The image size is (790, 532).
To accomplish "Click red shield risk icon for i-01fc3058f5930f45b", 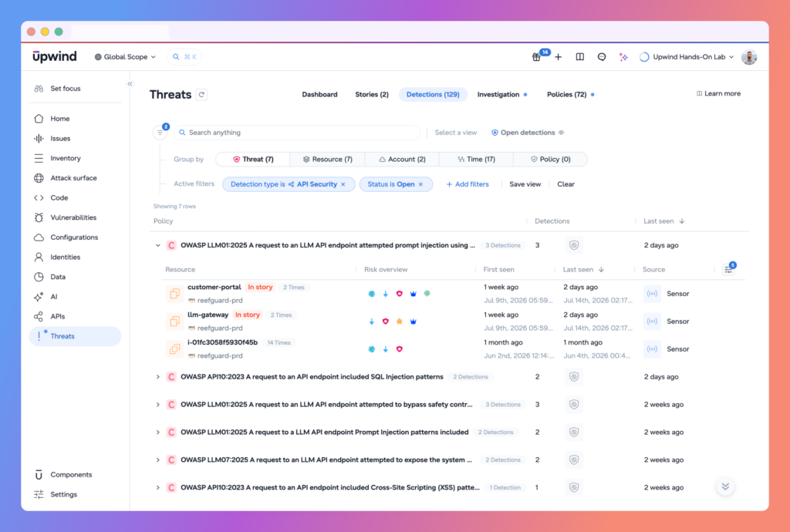I will pyautogui.click(x=399, y=348).
